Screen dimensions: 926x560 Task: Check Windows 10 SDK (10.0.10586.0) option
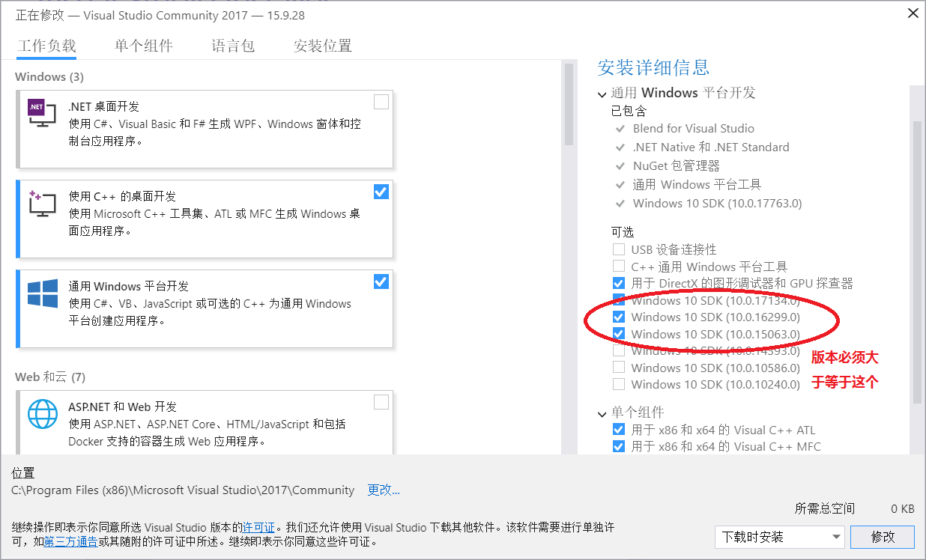[619, 367]
